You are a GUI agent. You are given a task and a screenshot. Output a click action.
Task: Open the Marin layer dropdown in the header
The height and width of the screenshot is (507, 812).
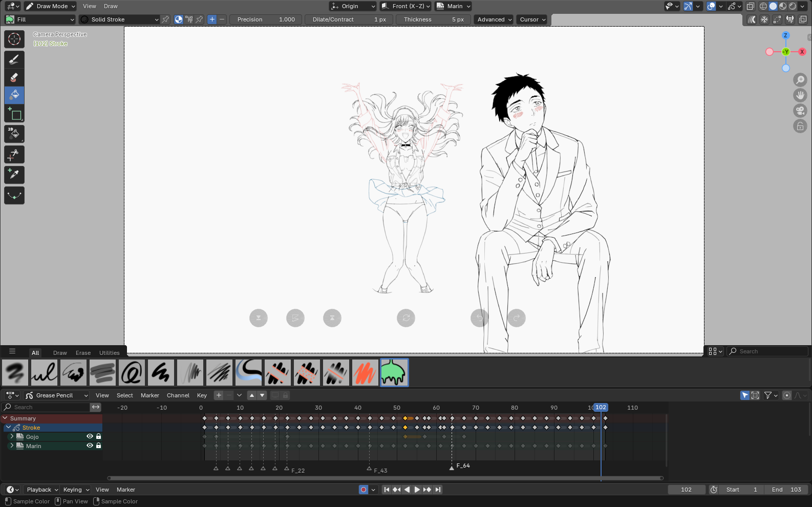[x=453, y=6]
